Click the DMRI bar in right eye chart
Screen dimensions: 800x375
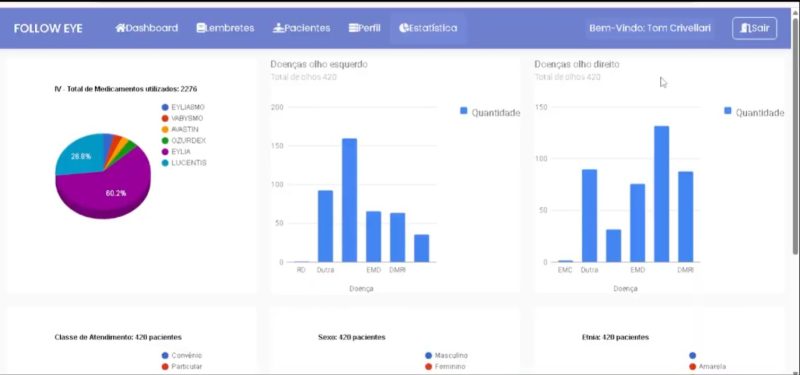685,217
